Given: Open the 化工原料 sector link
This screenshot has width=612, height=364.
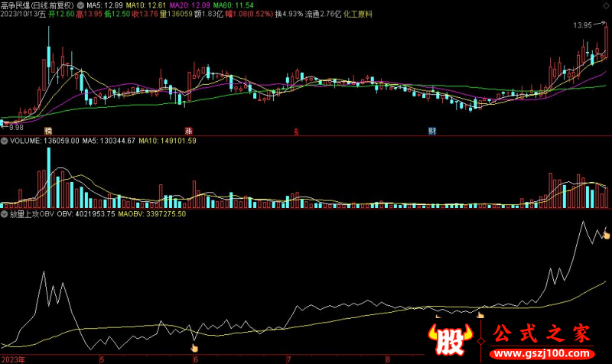Looking at the screenshot, I should 358,14.
